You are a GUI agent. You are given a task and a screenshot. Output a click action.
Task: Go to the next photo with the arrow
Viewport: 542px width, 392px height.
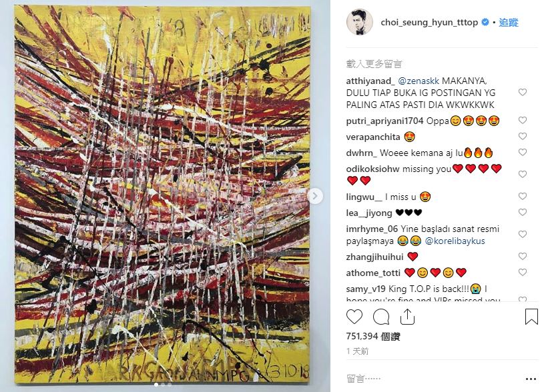pyautogui.click(x=314, y=196)
